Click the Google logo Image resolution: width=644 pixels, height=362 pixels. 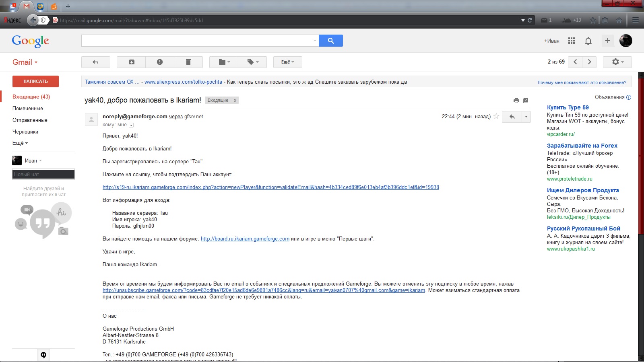click(x=31, y=41)
